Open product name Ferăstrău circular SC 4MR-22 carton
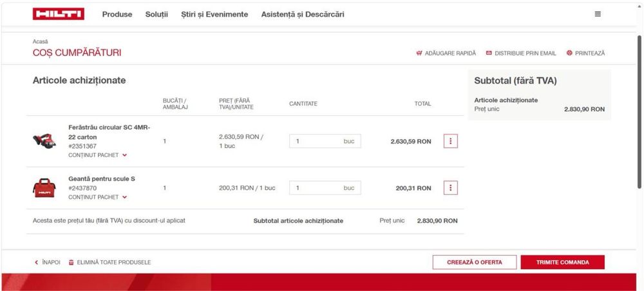The width and height of the screenshot is (644, 291). [x=109, y=132]
